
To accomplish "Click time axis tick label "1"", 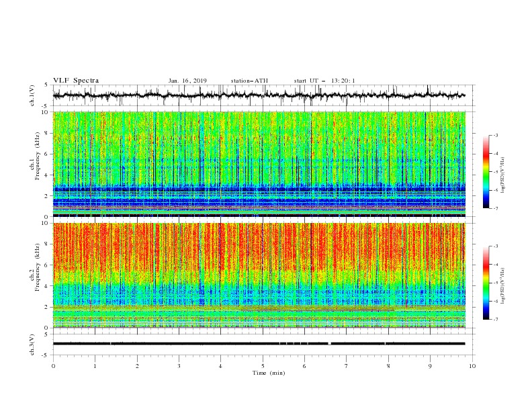I will click(x=95, y=366).
